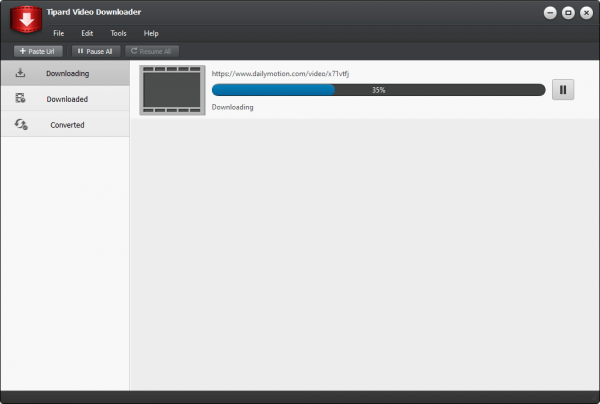Click the dailymotion video URL text
This screenshot has height=404, width=600.
pos(280,73)
